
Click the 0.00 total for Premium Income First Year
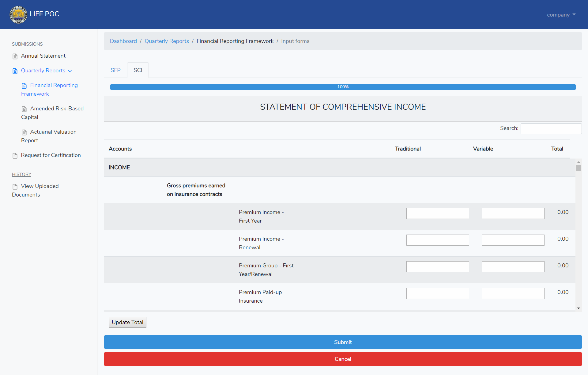563,212
